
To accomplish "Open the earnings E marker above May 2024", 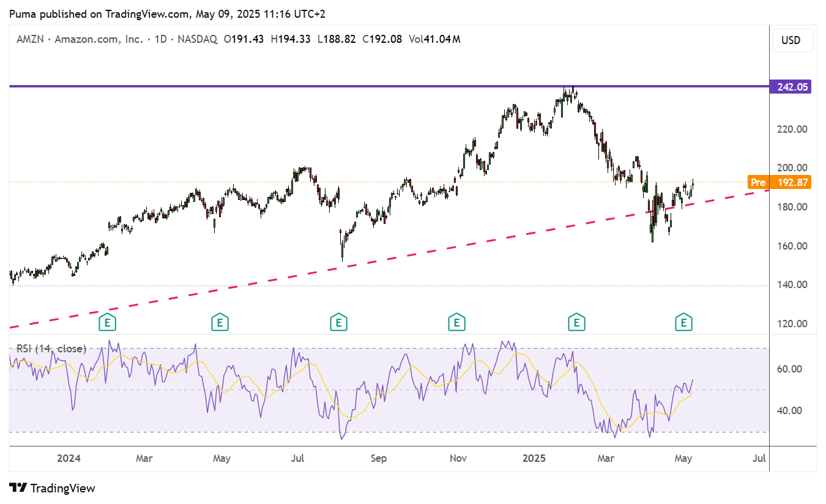I will (x=220, y=322).
